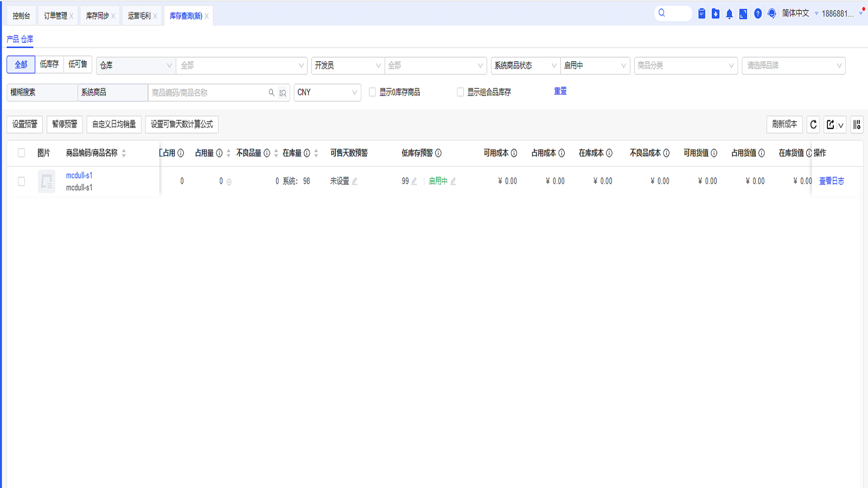This screenshot has width=868, height=488.
Task: Click the export icon beside refresh
Action: pyautogui.click(x=830, y=125)
